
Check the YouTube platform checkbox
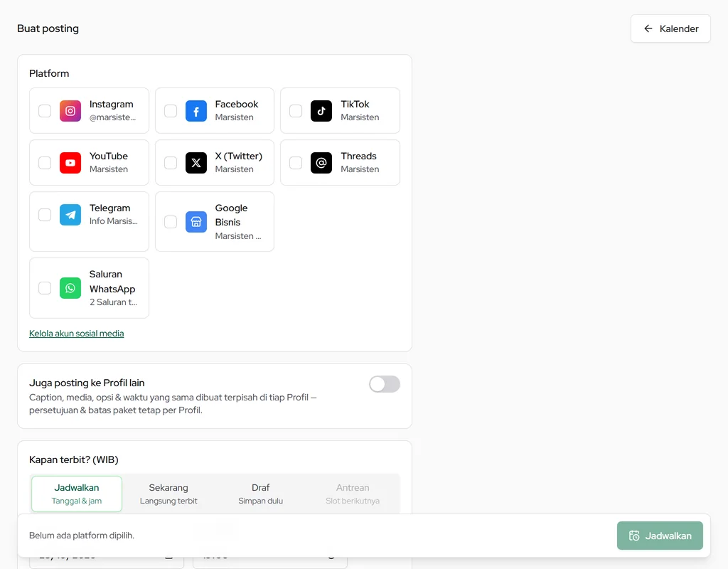pos(45,163)
